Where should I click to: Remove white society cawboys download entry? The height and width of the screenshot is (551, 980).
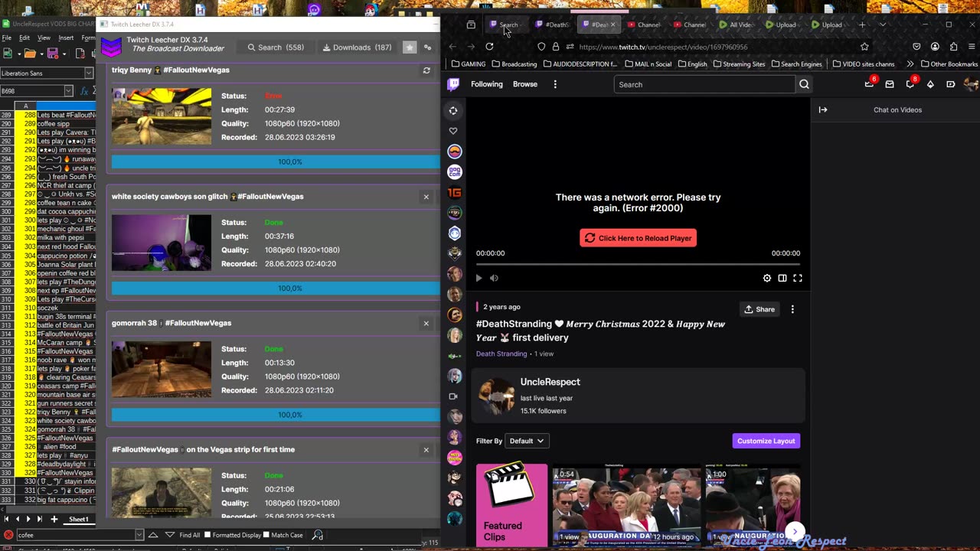(x=426, y=197)
